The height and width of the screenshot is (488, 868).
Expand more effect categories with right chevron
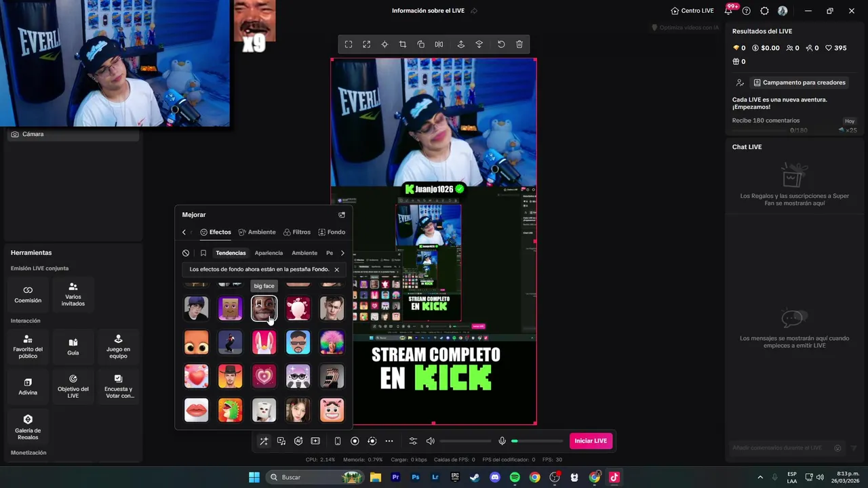(x=342, y=253)
